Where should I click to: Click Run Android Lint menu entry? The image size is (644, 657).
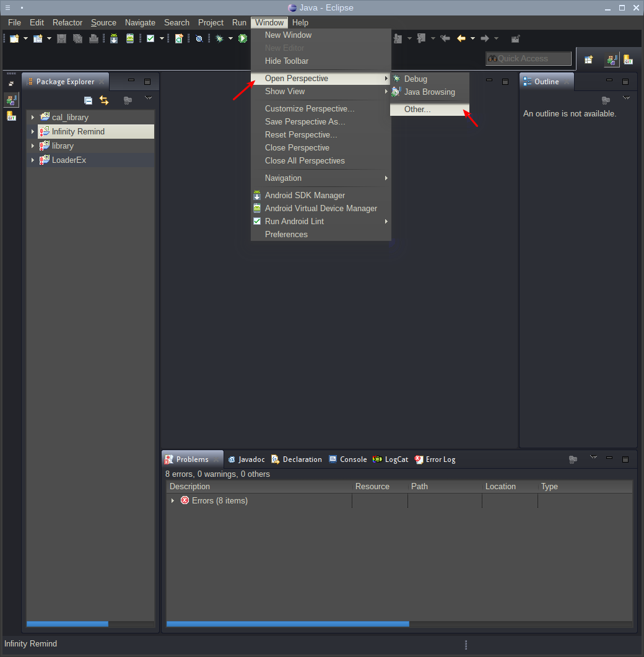tap(321, 221)
